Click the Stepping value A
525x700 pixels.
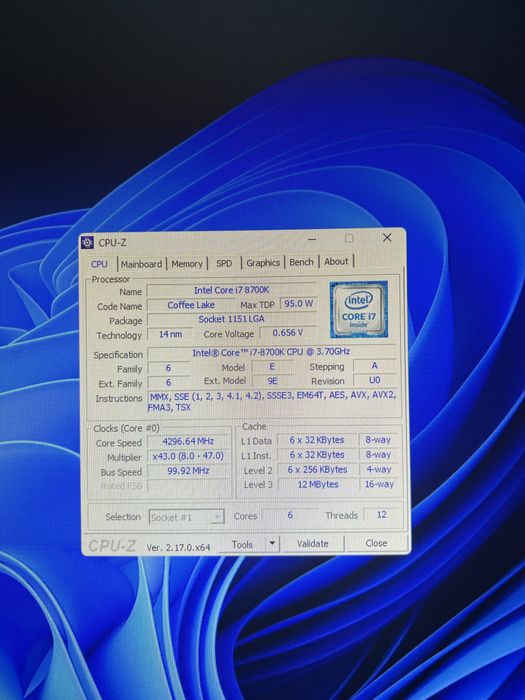pos(374,366)
